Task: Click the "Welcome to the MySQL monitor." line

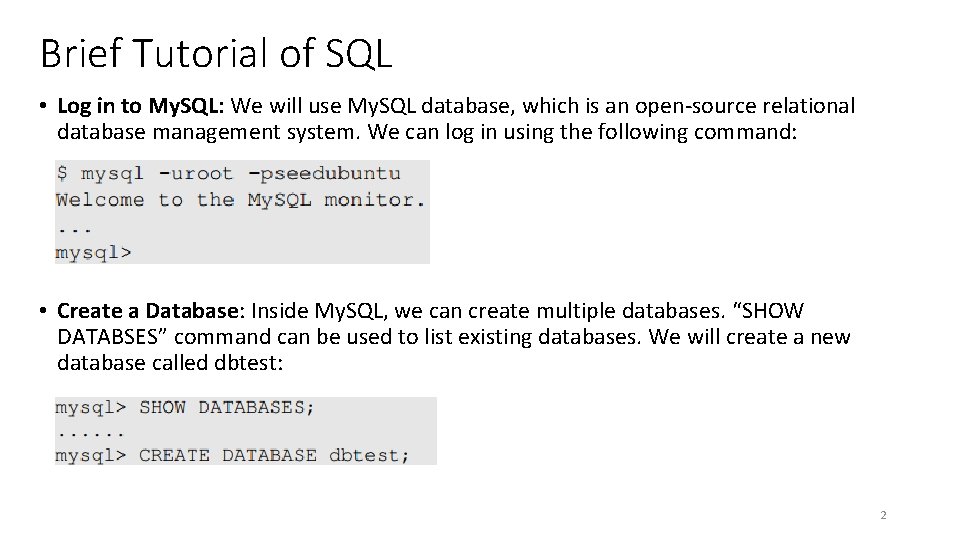Action: tap(240, 200)
